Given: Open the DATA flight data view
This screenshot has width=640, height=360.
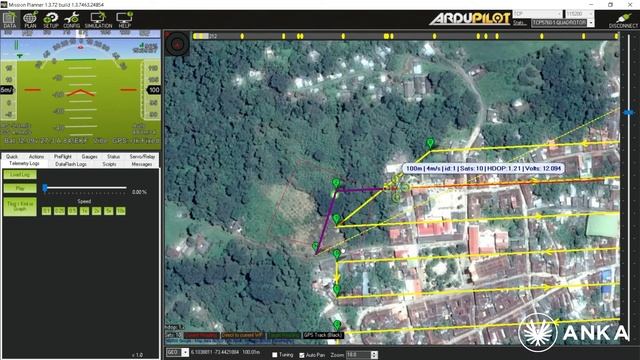Looking at the screenshot, I should coord(9,20).
